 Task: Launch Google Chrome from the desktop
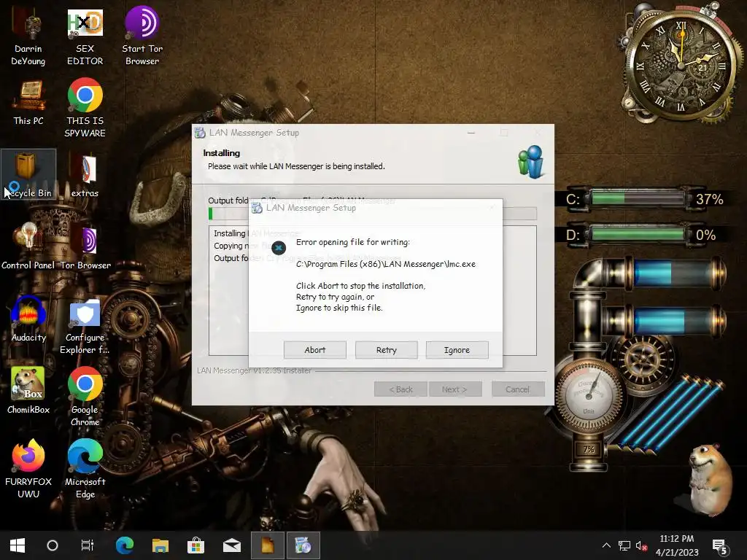coord(85,397)
